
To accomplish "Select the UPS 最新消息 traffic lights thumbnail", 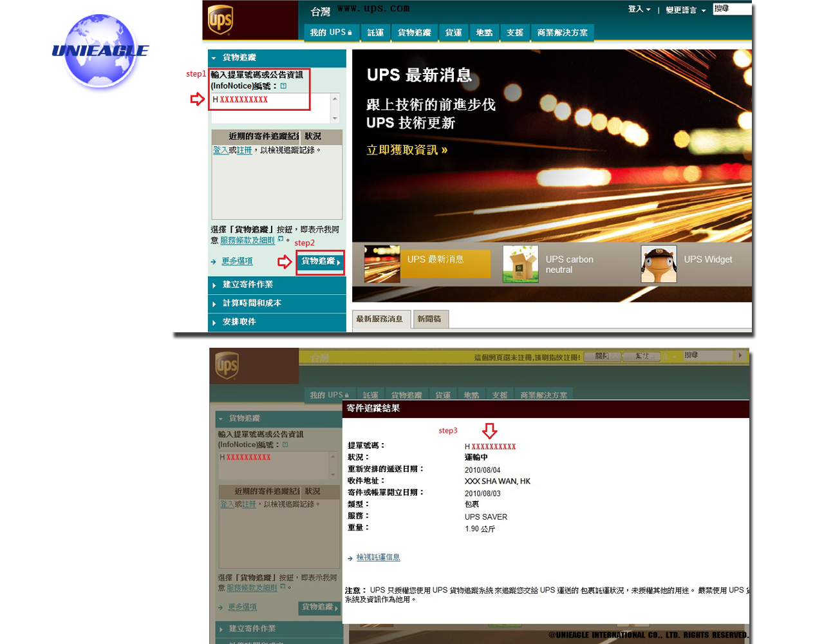I will click(x=382, y=264).
